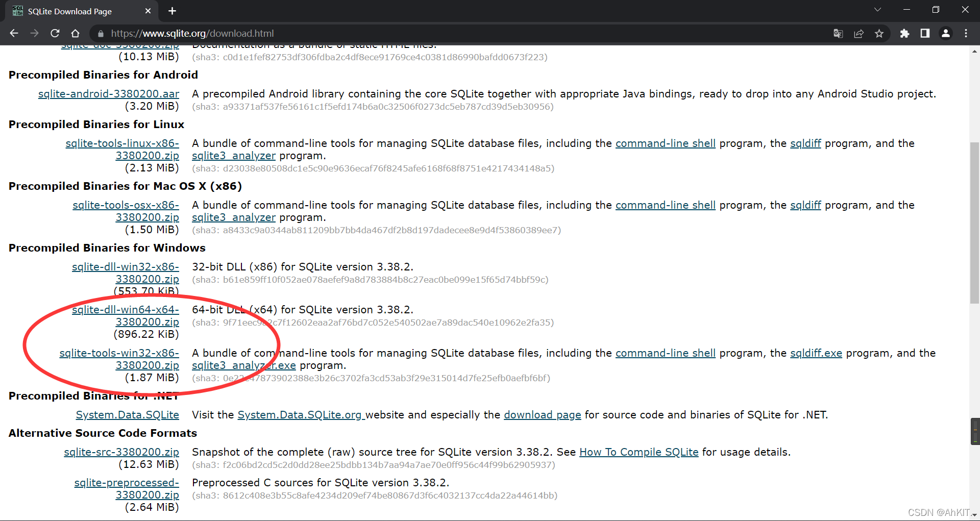Download sqlite-android-3380200.aar
This screenshot has width=980, height=521.
tap(109, 94)
